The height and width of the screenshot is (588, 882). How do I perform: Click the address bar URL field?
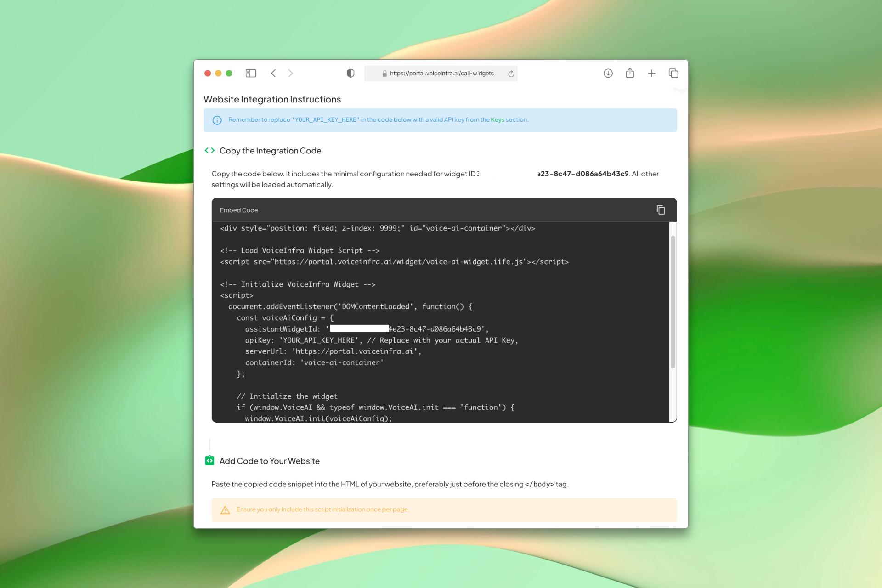(x=441, y=73)
